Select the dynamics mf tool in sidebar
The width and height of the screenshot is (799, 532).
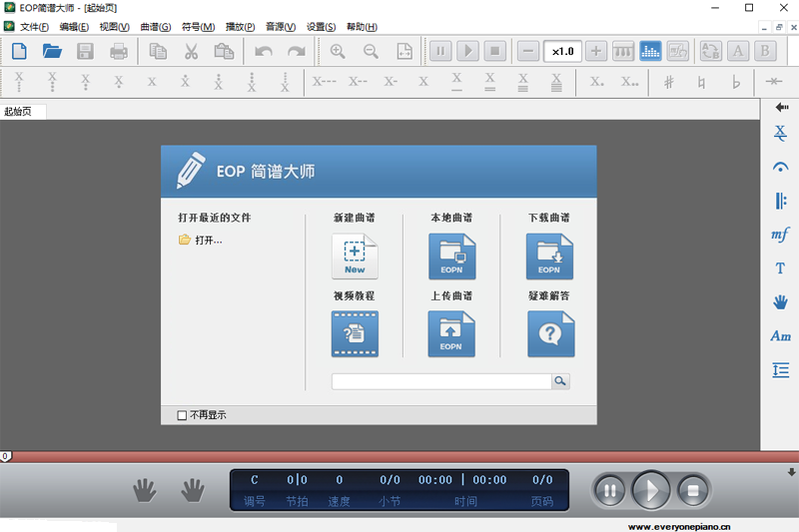click(x=780, y=235)
